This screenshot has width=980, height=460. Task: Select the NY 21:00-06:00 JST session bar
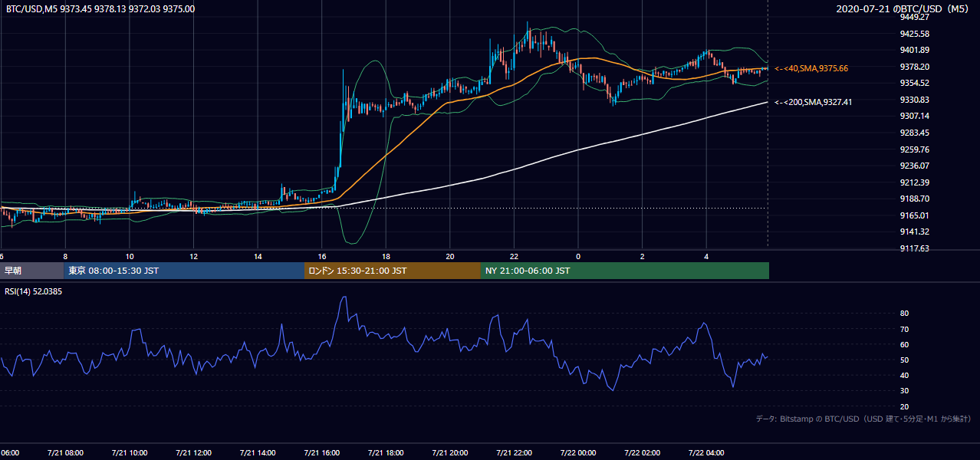625,271
